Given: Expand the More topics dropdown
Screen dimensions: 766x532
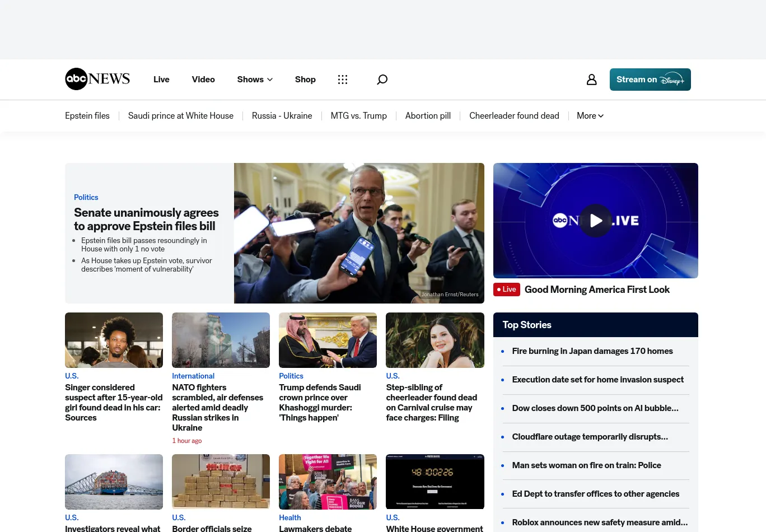Looking at the screenshot, I should [x=590, y=116].
